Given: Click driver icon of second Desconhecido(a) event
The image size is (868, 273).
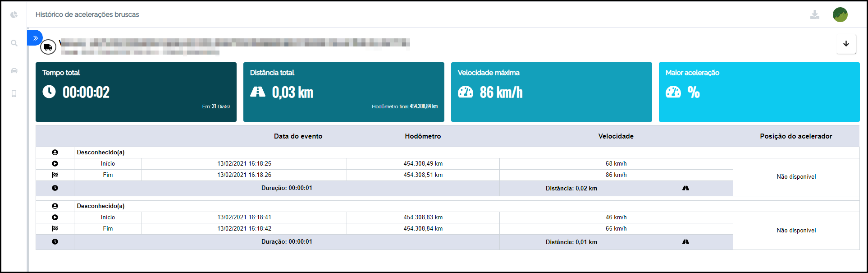Looking at the screenshot, I should 55,206.
